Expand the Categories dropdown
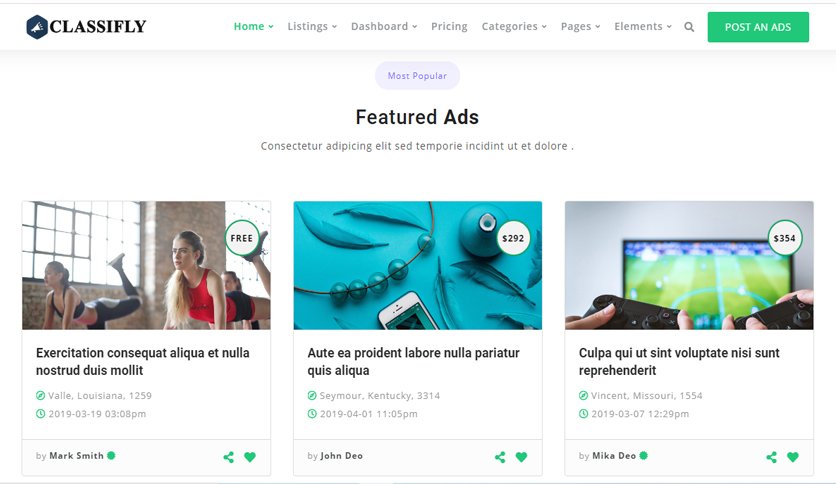 click(514, 26)
